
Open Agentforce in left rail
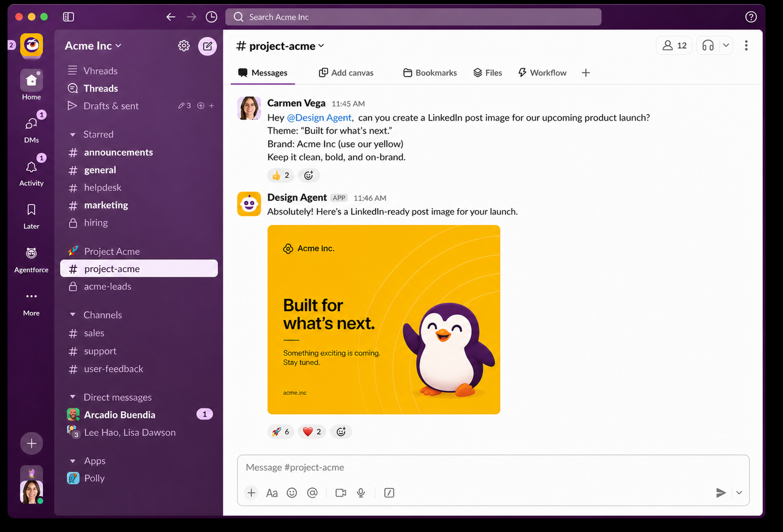click(31, 259)
